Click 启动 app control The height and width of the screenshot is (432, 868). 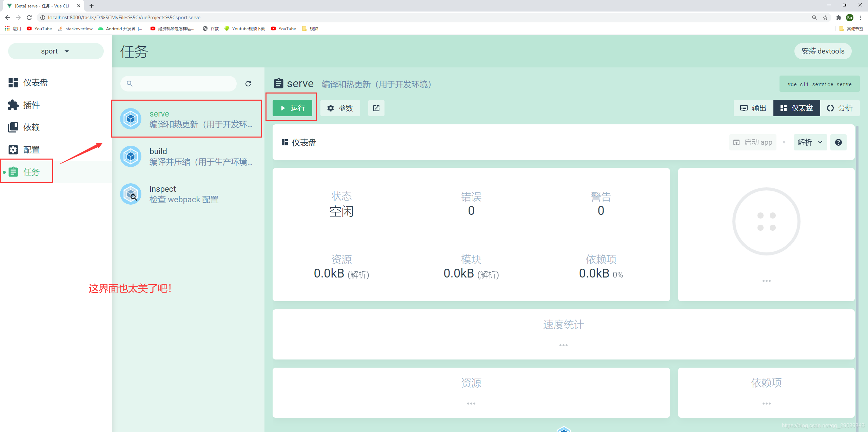point(752,142)
